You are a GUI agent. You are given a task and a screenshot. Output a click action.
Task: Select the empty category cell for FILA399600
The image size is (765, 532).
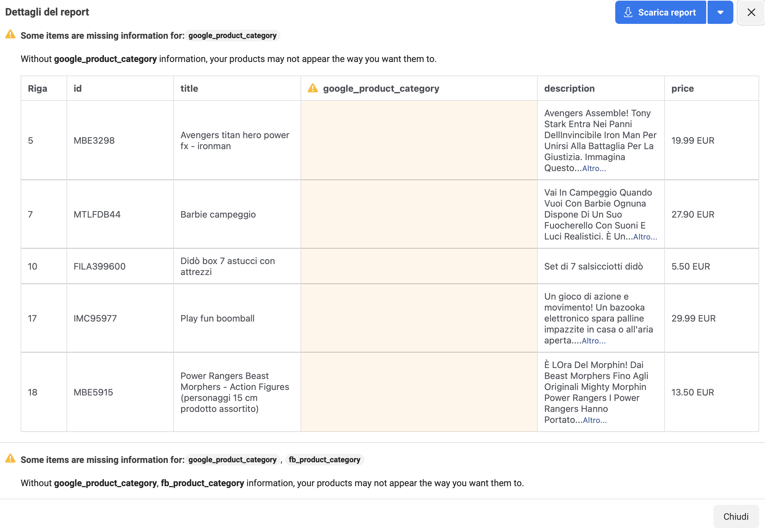point(419,266)
